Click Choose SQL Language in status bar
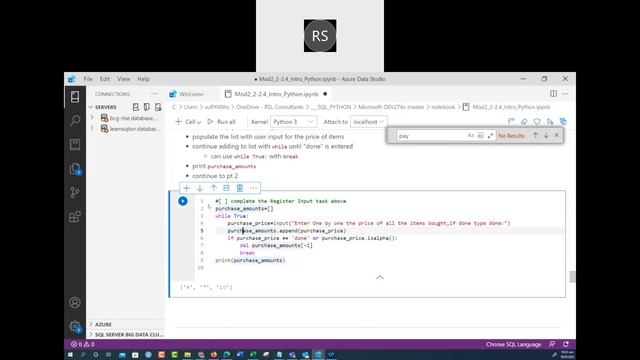 pos(513,344)
